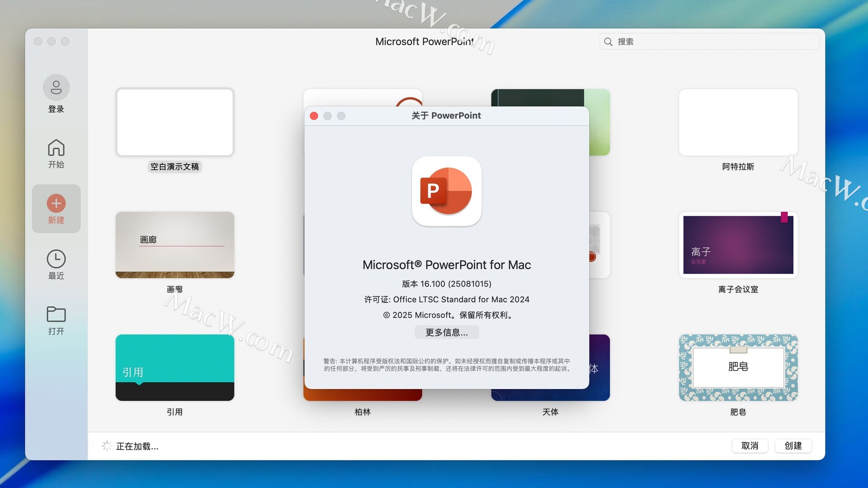Select the 肥皂 template thumbnail
The image size is (868, 488).
click(738, 368)
